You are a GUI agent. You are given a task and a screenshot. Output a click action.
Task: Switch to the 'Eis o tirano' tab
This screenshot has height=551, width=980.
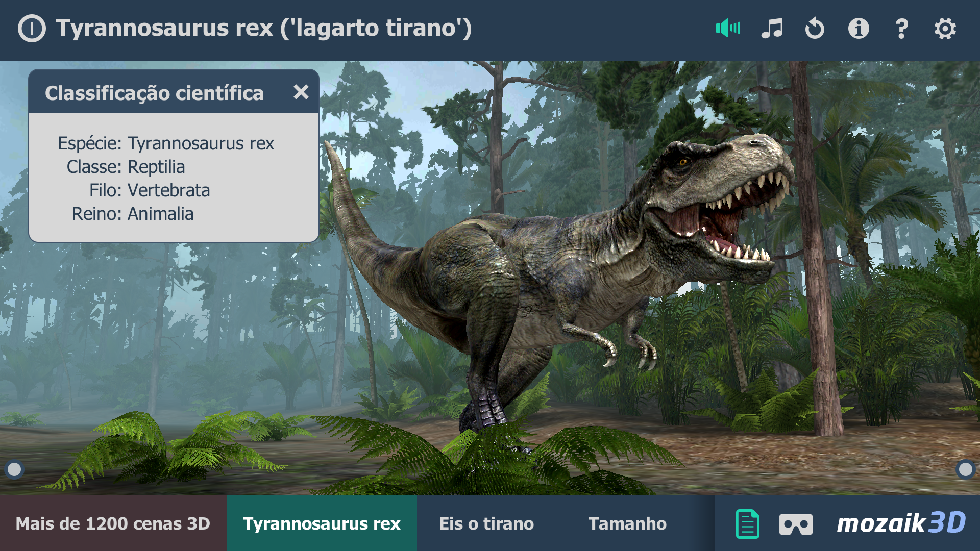point(486,523)
